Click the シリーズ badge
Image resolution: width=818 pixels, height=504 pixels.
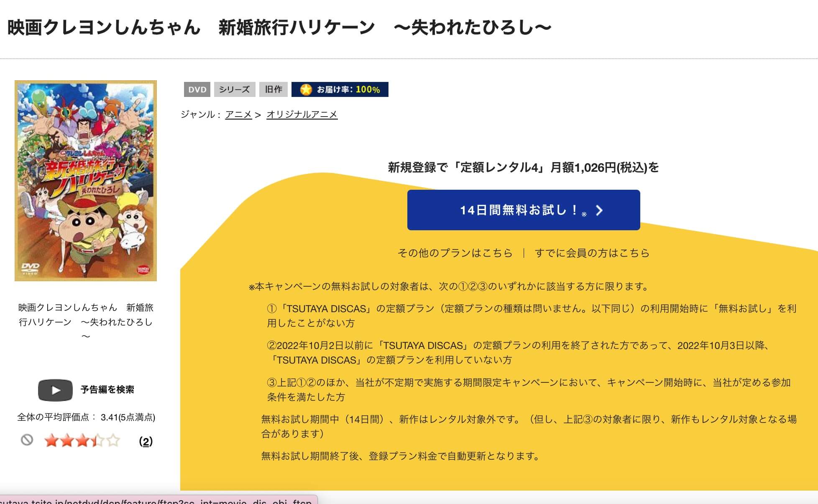[235, 89]
